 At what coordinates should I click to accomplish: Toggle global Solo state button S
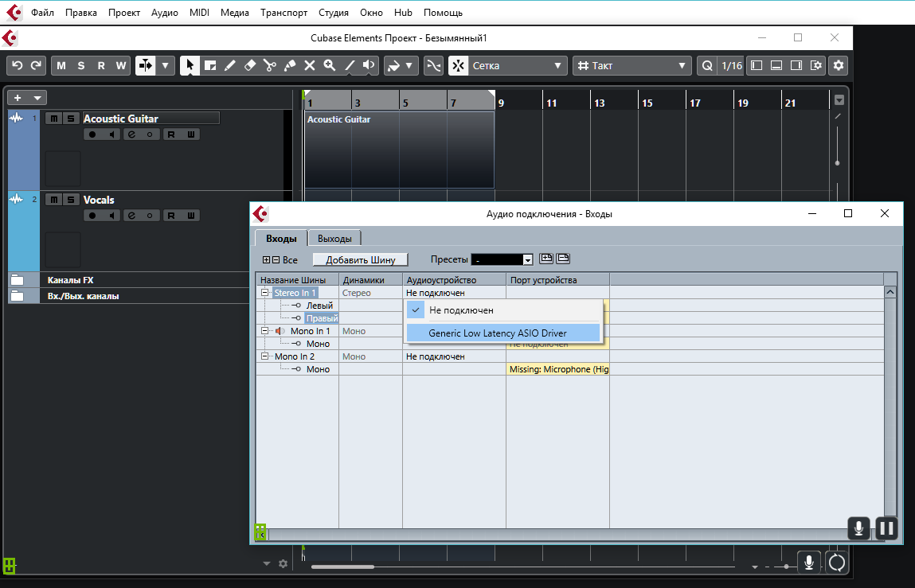[x=81, y=65]
